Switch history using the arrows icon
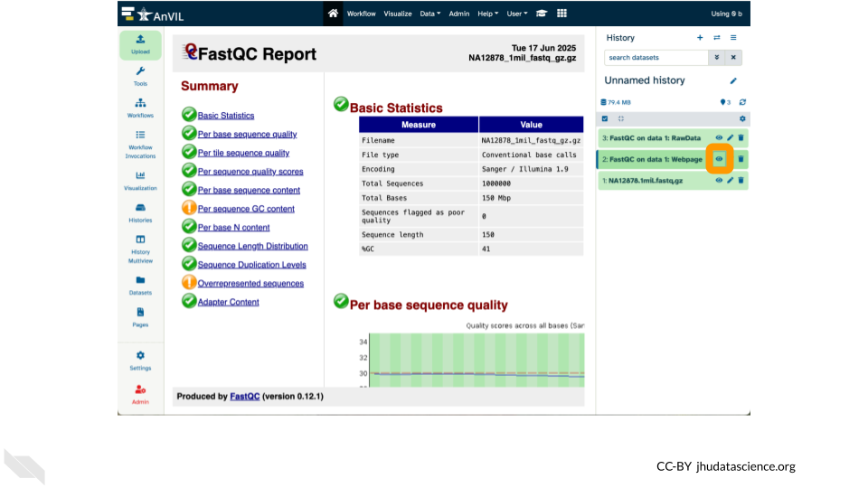Screen dimensions: 868x488 (717, 38)
